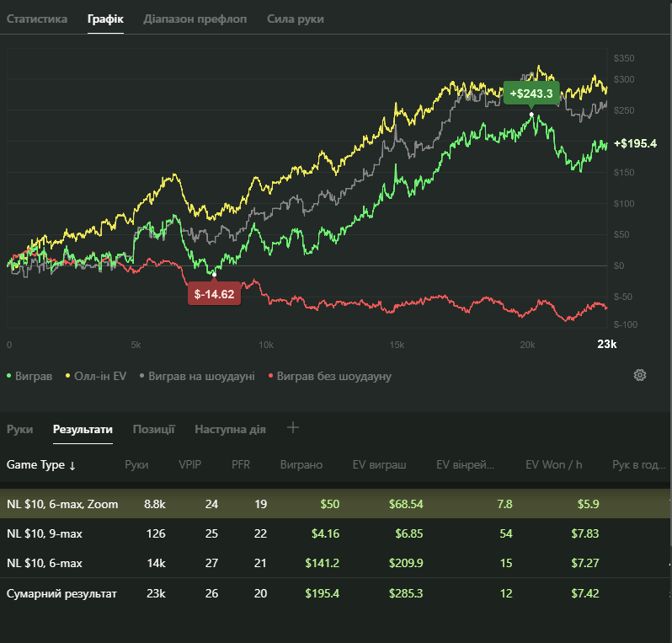Screen dimensions: 672x643
Task: Open chart settings gear icon
Action: click(x=639, y=375)
